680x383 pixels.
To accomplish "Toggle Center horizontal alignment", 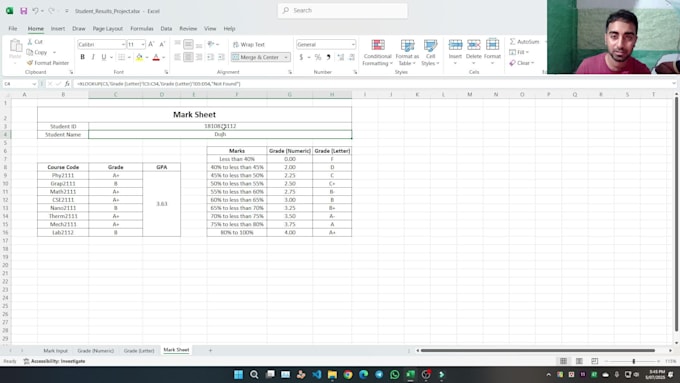I will click(188, 57).
